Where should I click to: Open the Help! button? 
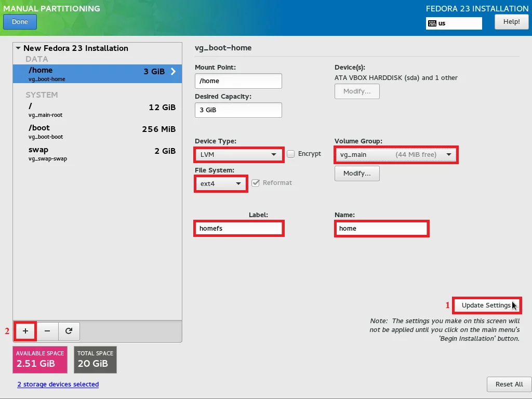coord(511,22)
